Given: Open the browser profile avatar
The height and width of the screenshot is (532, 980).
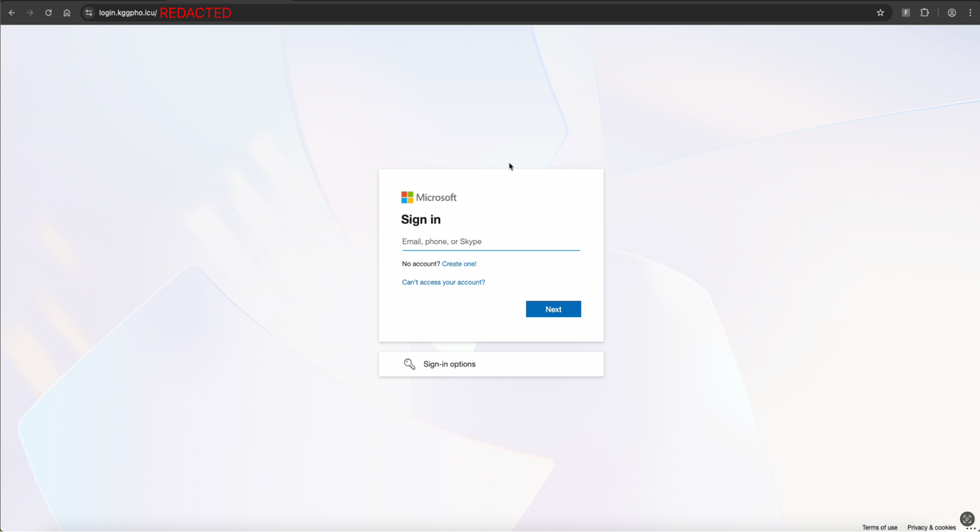Looking at the screenshot, I should pyautogui.click(x=951, y=12).
